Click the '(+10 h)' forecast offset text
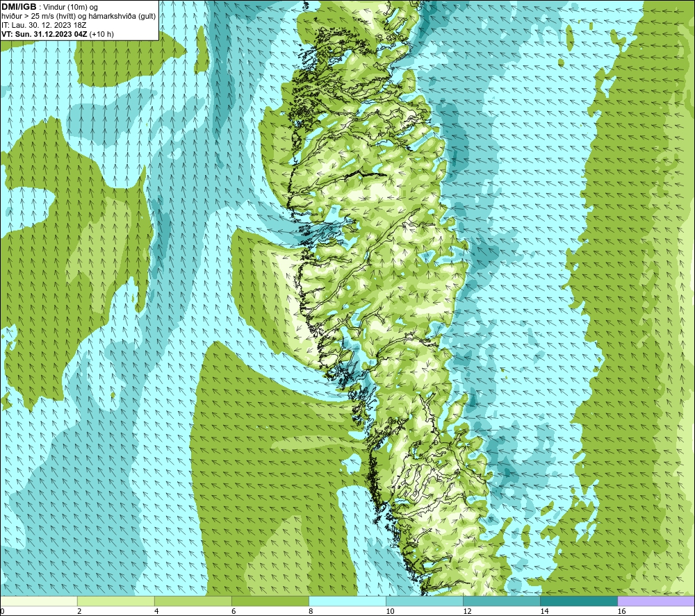Image resolution: width=695 pixels, height=616 pixels. click(101, 34)
